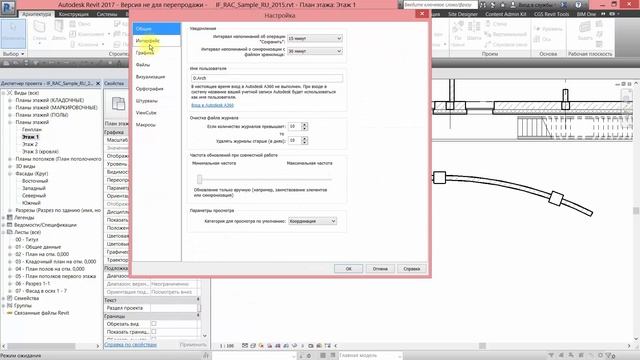
Task: Choose the Слуховое окно dormer tool
Action: coord(505,44)
